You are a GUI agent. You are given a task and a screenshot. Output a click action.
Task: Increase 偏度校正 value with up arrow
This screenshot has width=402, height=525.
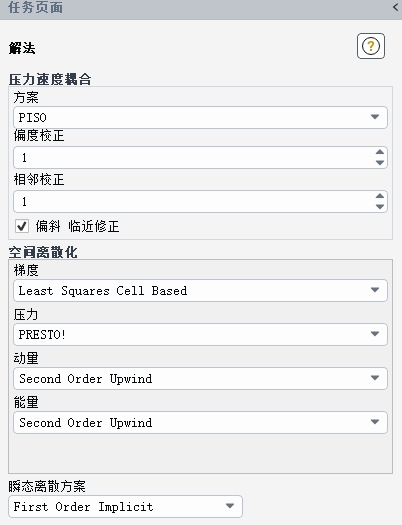[x=380, y=152]
